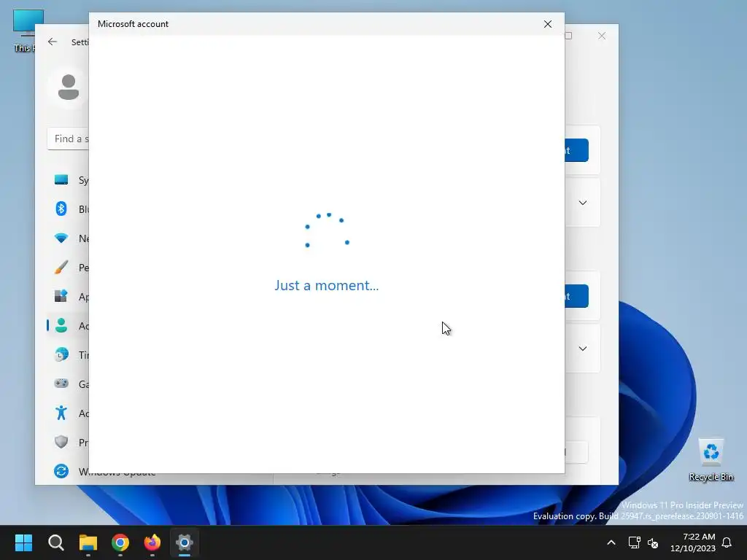Open the clock and date panel
The height and width of the screenshot is (560, 747).
click(693, 542)
